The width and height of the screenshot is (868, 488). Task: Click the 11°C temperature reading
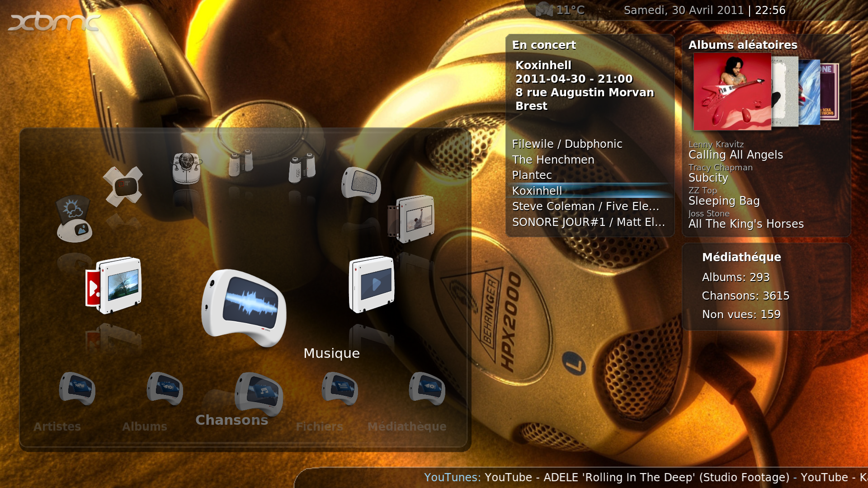click(x=570, y=10)
